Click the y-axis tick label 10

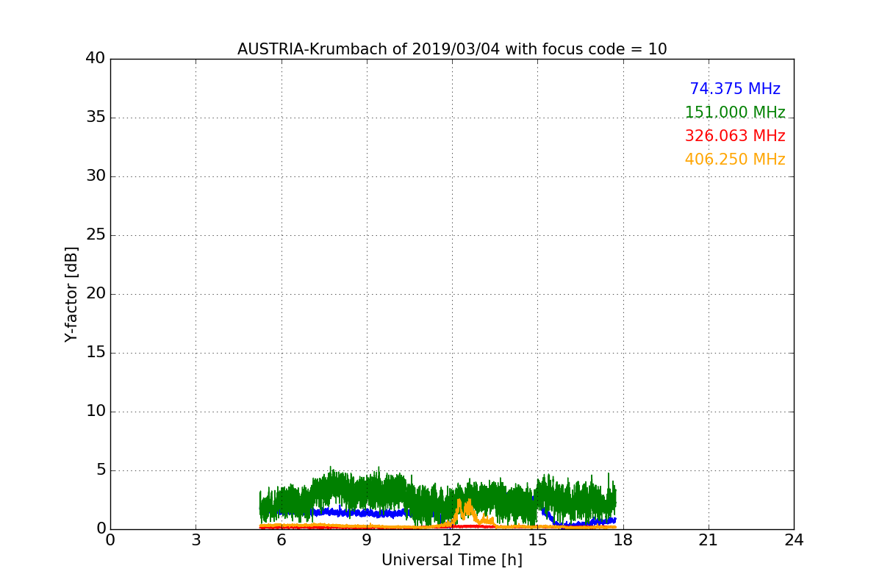[x=96, y=411]
